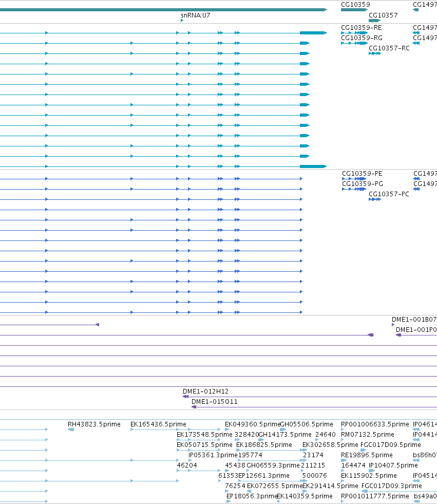Select EST RE19896.5prime label

367,455
